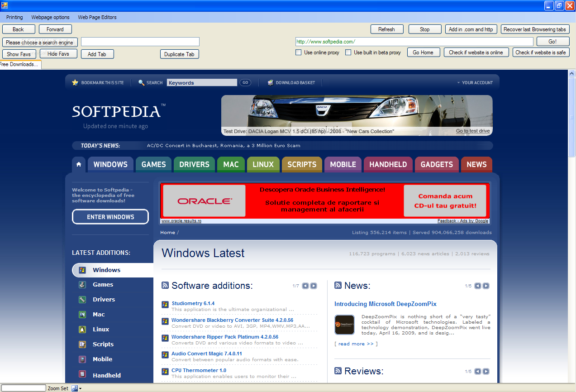
Task: Click the icon next to CPU Thermometer 1.0
Action: tap(165, 372)
